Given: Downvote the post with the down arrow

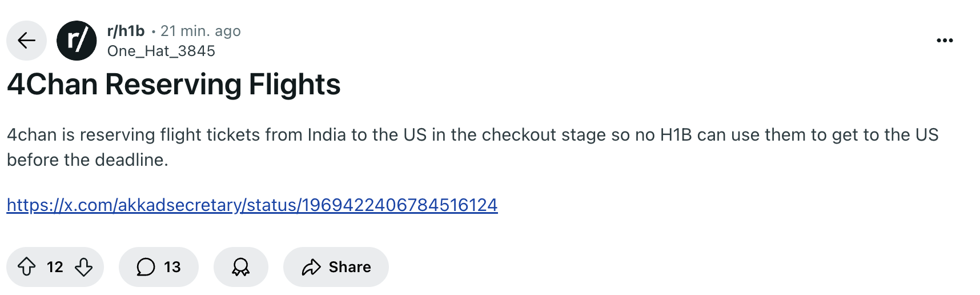Looking at the screenshot, I should [x=84, y=267].
